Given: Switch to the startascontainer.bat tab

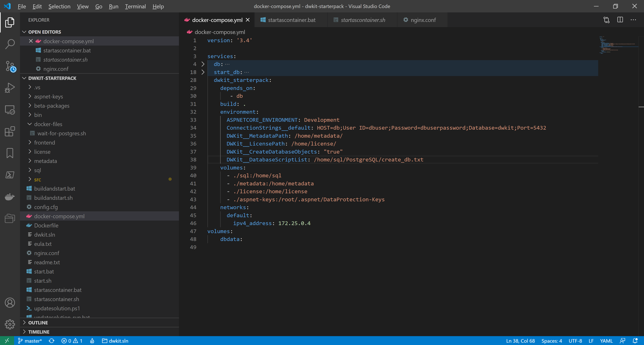Looking at the screenshot, I should 291,20.
